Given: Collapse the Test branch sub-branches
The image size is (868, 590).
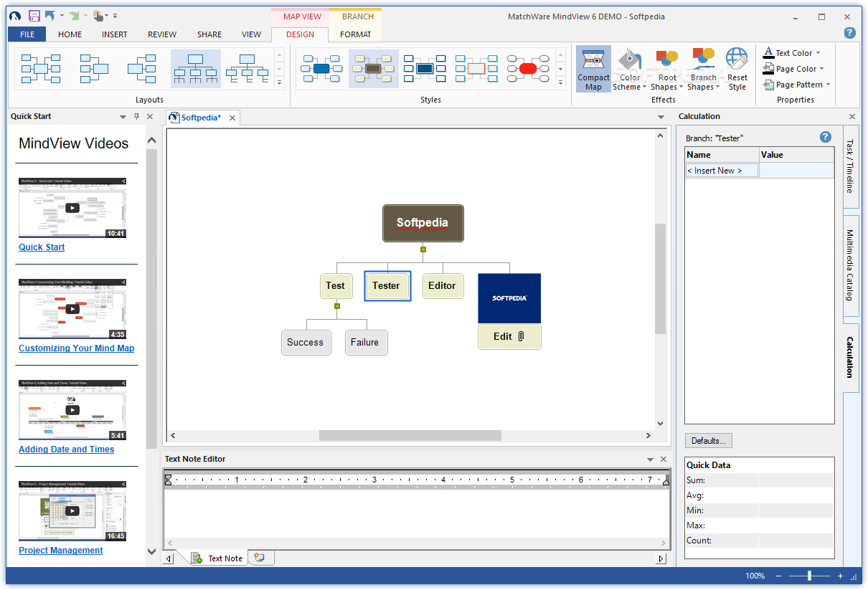Looking at the screenshot, I should [337, 306].
